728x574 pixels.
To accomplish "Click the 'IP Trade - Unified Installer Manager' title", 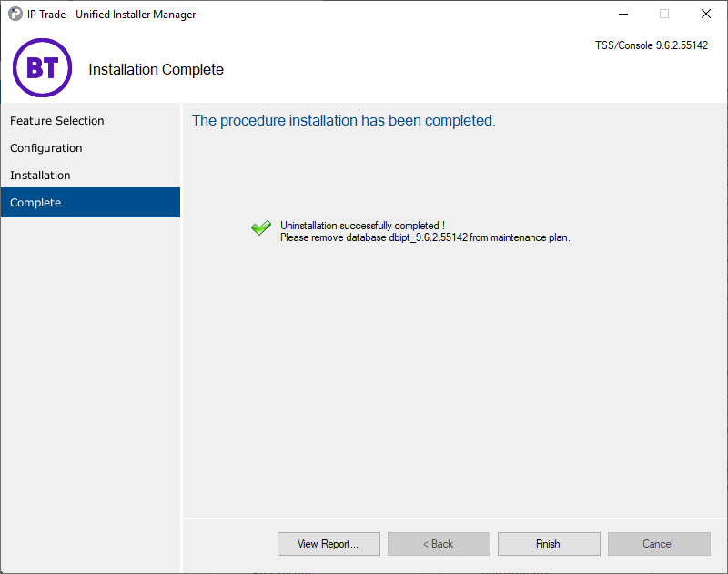I will click(x=111, y=15).
